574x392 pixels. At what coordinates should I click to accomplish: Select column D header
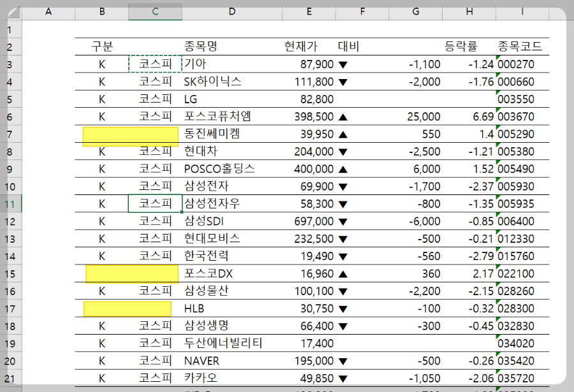coord(232,11)
